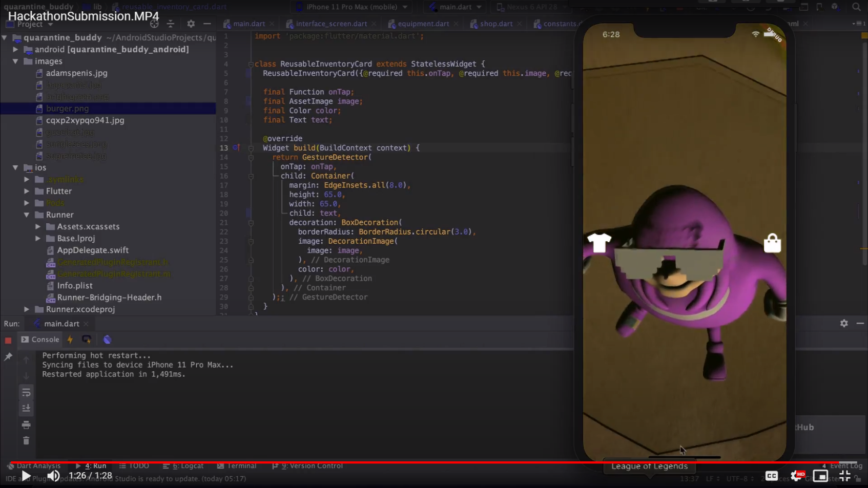
Task: Mute the video with the speaker icon
Action: 53,476
